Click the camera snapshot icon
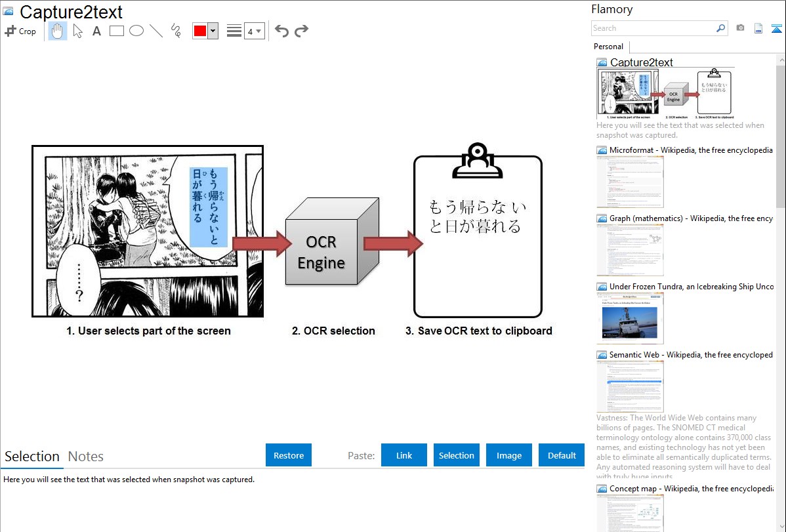 (x=740, y=28)
